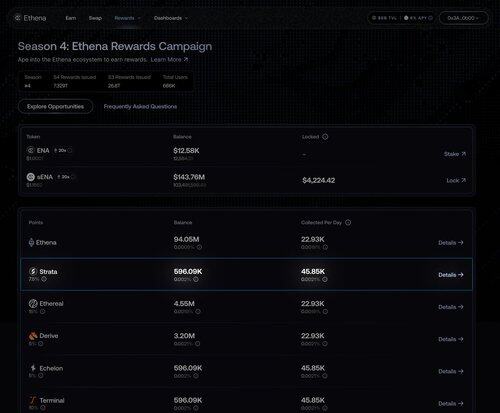Click the sENA token icon
500x413 pixels.
31,177
